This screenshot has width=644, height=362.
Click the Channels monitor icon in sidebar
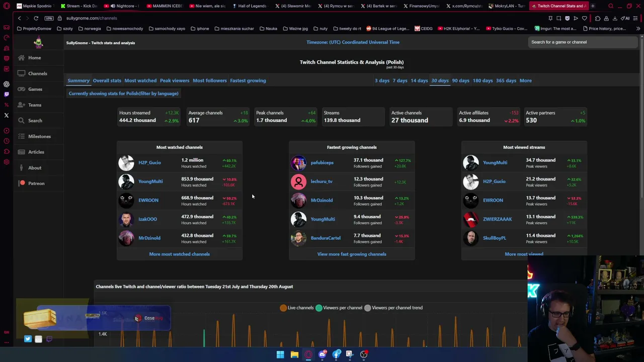(21, 73)
